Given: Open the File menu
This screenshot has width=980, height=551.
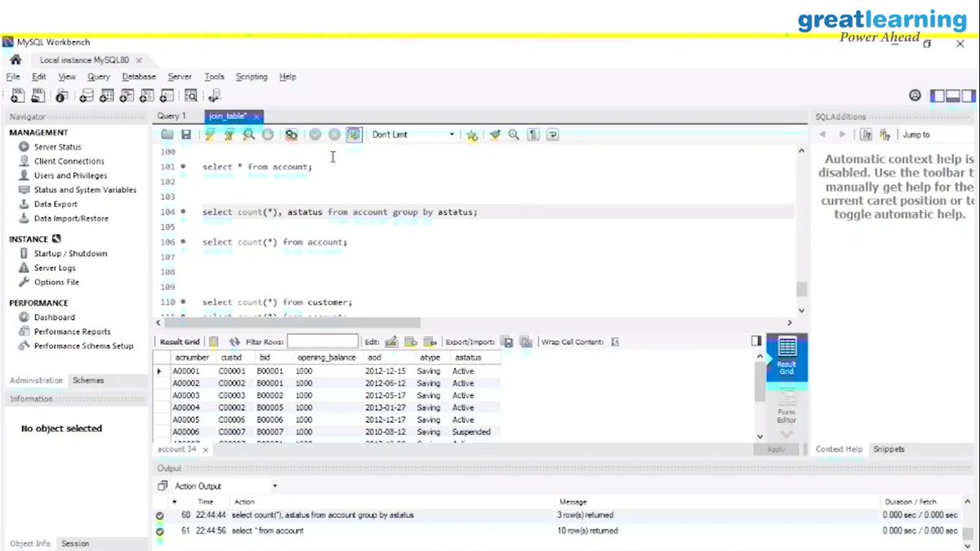Looking at the screenshot, I should click(x=12, y=77).
